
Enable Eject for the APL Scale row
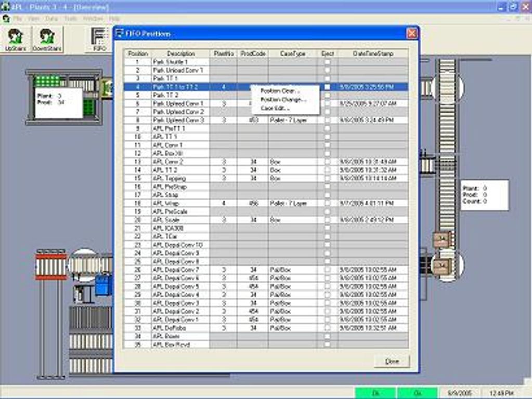327,218
